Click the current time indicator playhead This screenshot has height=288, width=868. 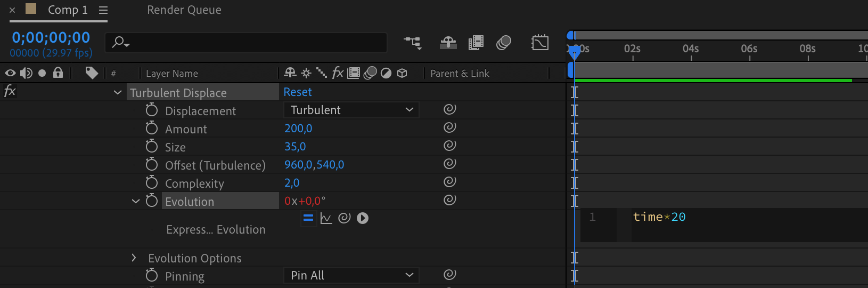click(x=574, y=52)
